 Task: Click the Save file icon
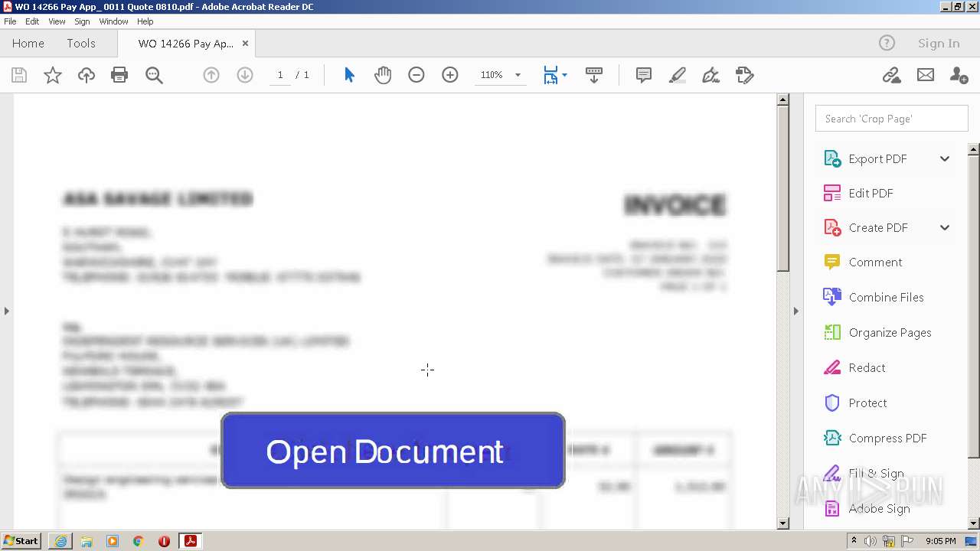[x=19, y=75]
